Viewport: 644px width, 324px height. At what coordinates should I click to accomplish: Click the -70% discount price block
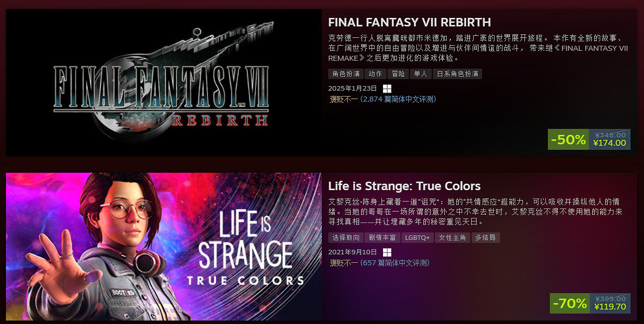590,303
